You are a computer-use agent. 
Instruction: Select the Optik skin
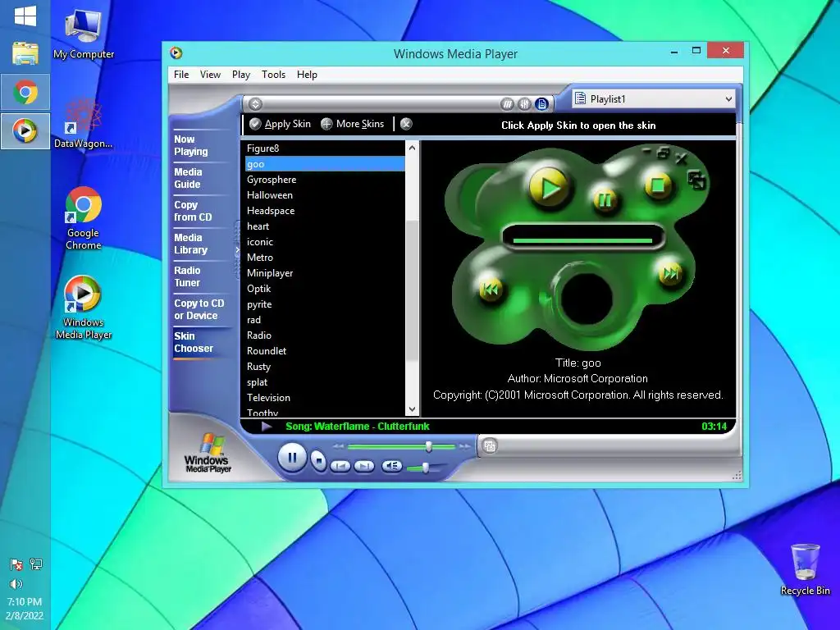pos(325,288)
